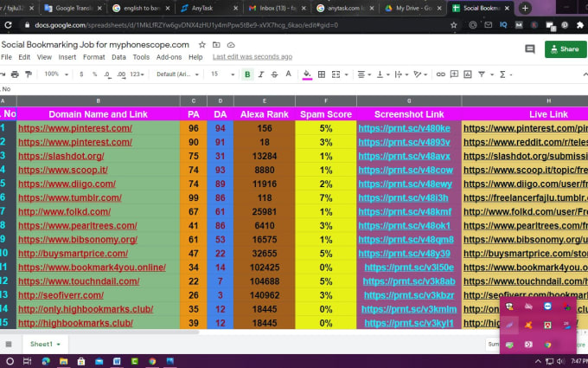Toggle italic formatting
588x368 pixels.
pyautogui.click(x=261, y=74)
